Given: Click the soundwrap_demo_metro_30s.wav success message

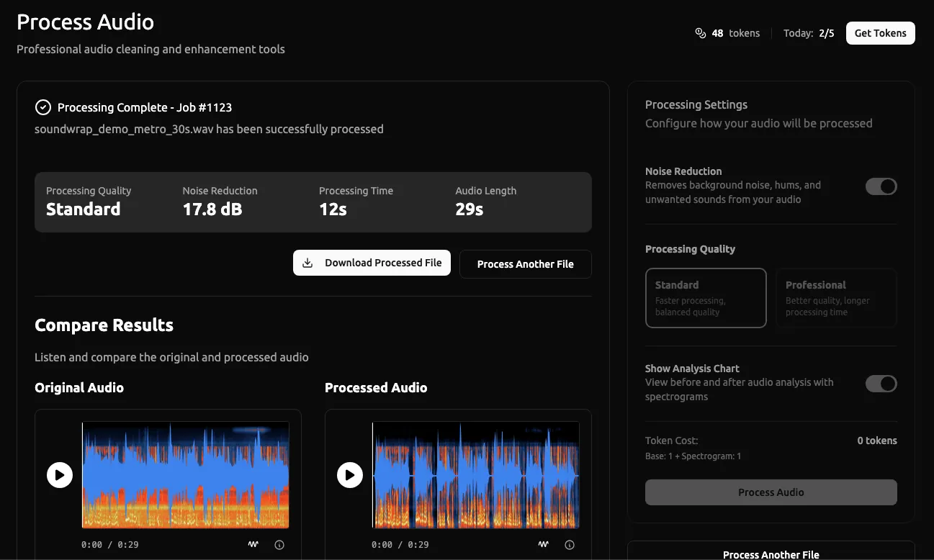Looking at the screenshot, I should pos(209,130).
